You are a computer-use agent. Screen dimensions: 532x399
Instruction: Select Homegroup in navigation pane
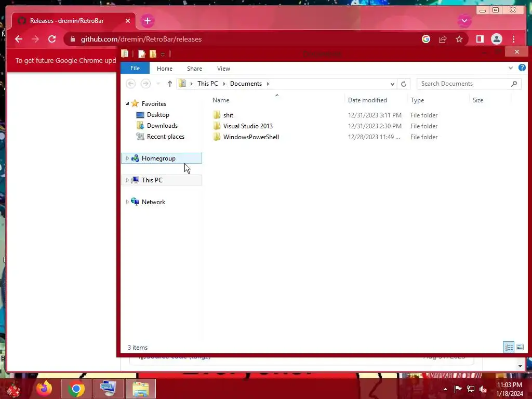click(x=158, y=158)
